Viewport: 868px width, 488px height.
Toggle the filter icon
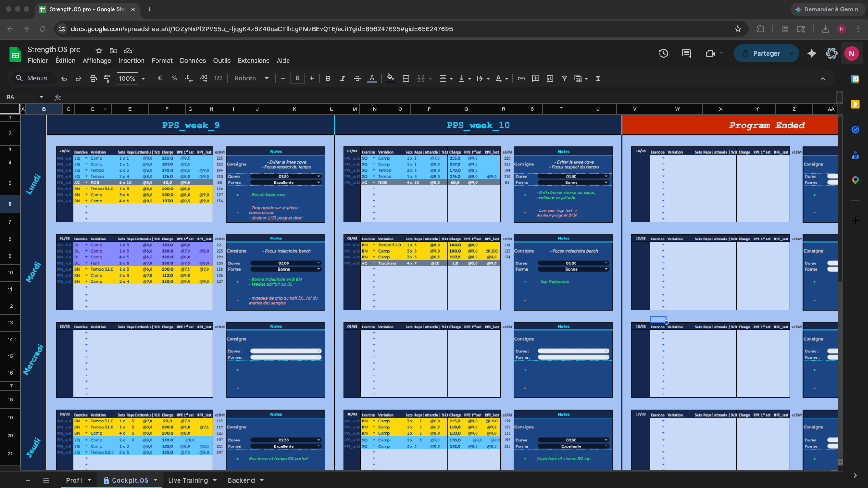tap(565, 78)
